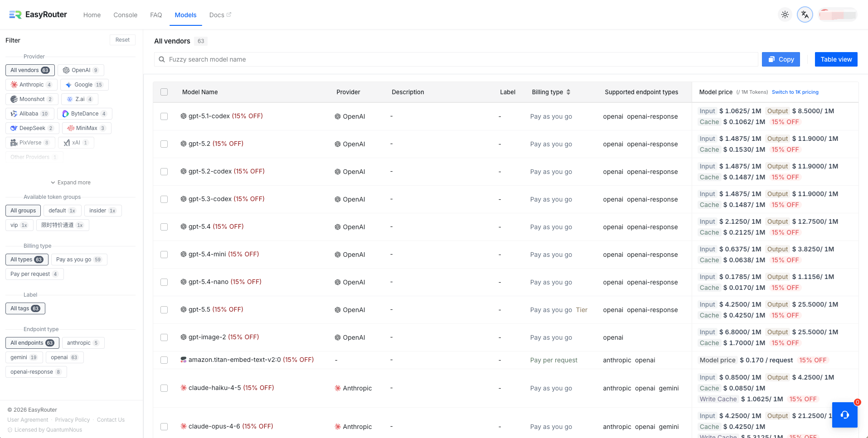Screen dimensions: 868x438
Task: Select the default token group
Action: 63,211
